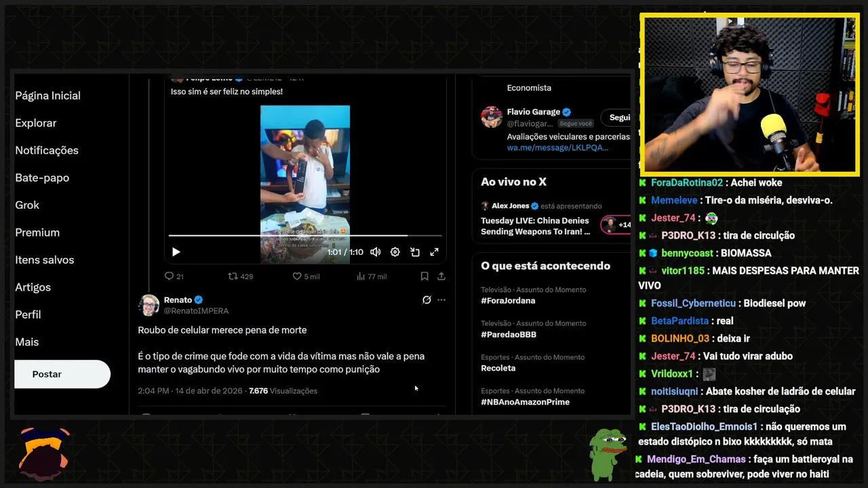View analytics icon showing 77 mil

click(371, 277)
